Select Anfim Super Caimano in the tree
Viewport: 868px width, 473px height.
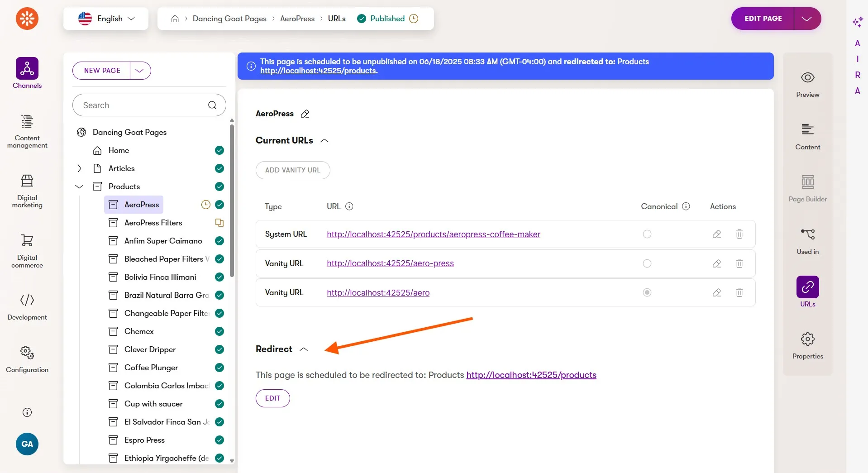tap(163, 241)
